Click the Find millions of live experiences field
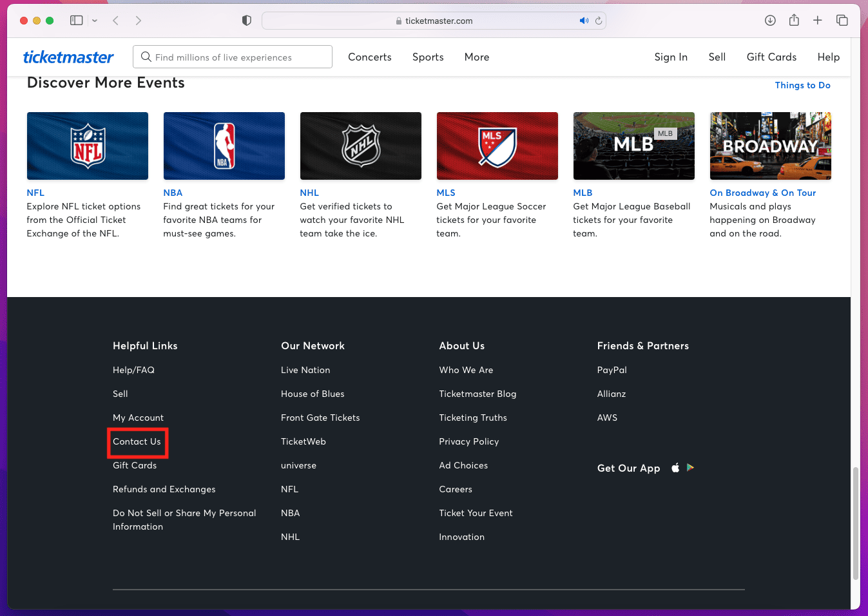 click(238, 57)
